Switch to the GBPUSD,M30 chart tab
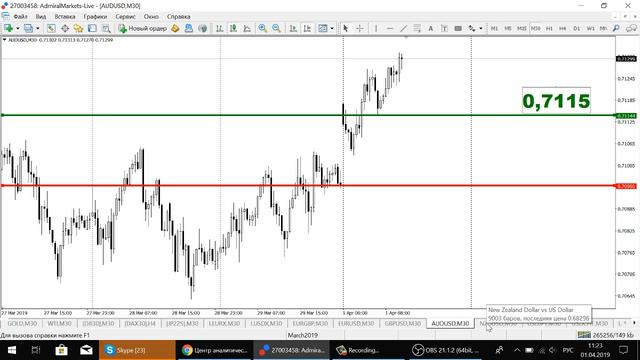640x360 pixels. (x=402, y=323)
